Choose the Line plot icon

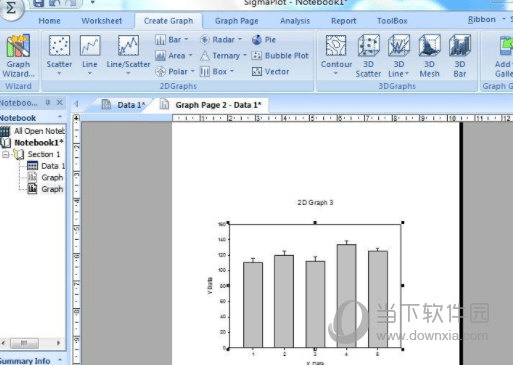[90, 46]
